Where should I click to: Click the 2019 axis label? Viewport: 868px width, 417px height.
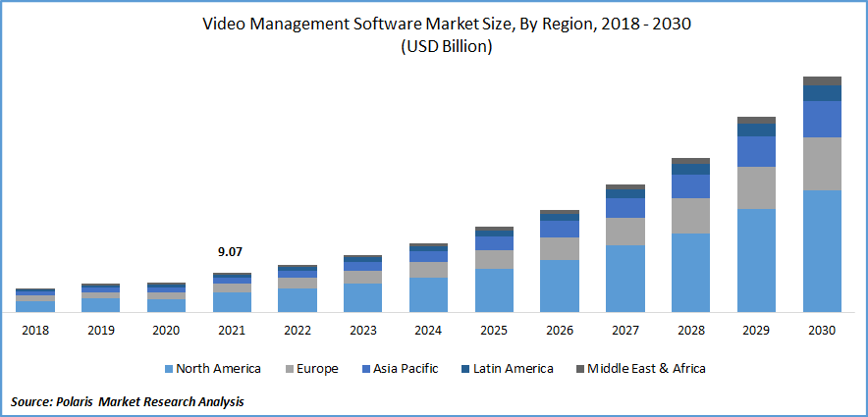point(101,331)
